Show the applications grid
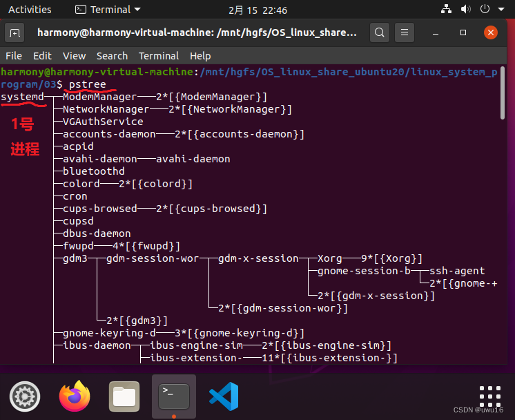This screenshot has height=420, width=515. [489, 397]
